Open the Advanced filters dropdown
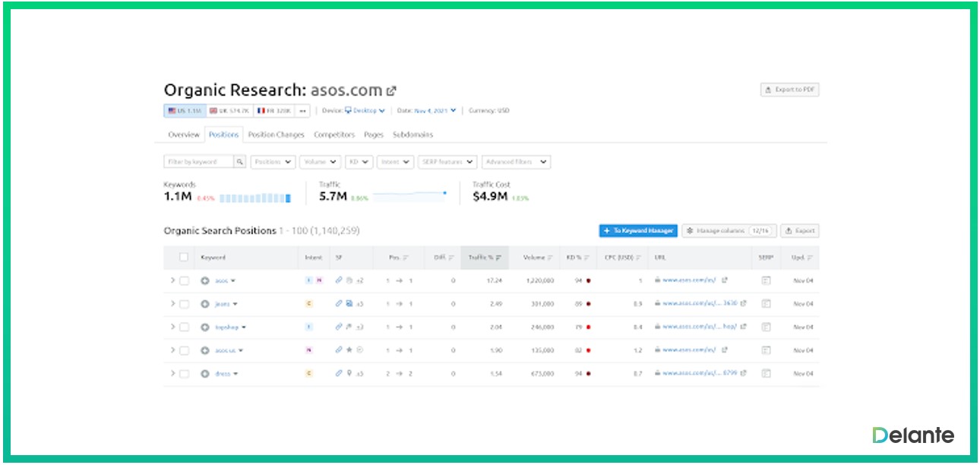The image size is (980, 465). [x=517, y=162]
